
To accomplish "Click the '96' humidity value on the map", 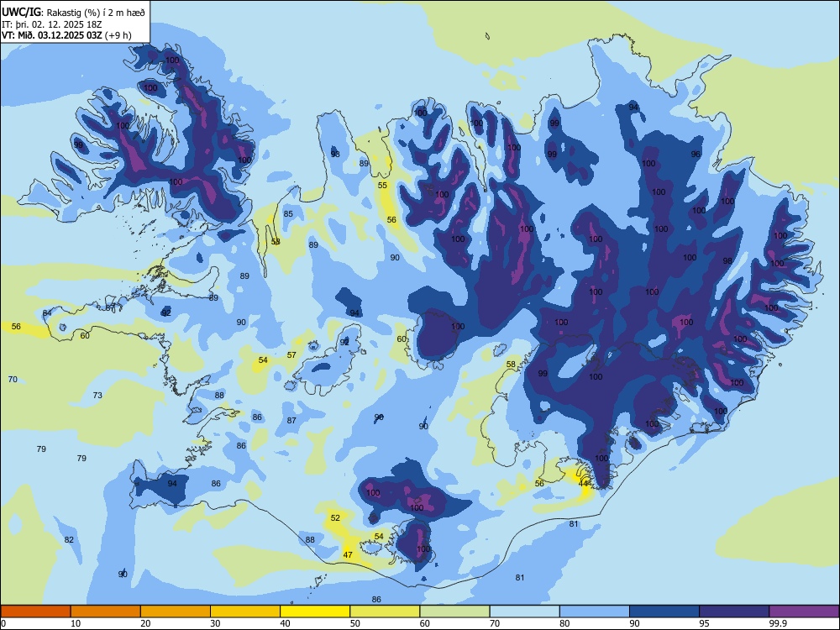I will point(696,155).
